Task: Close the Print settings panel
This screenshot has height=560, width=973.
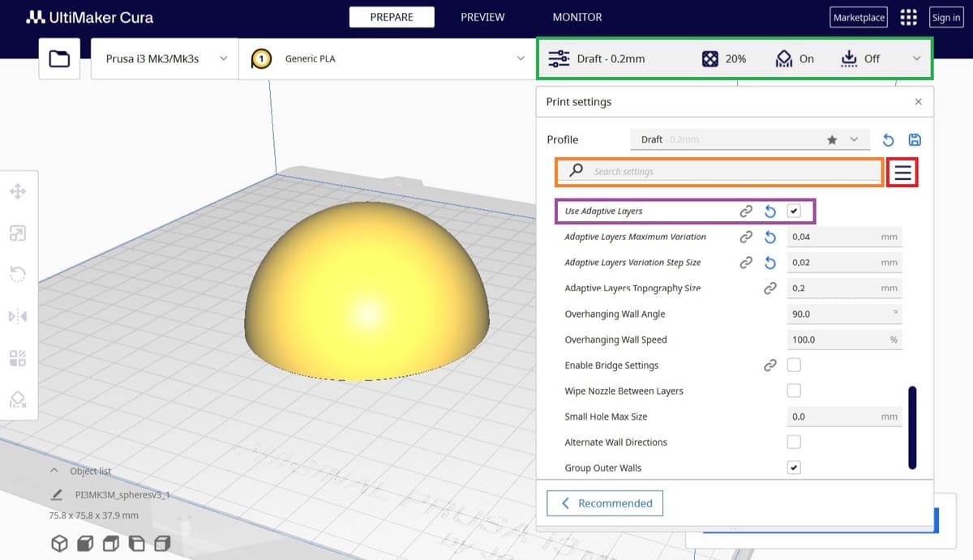Action: pyautogui.click(x=918, y=102)
